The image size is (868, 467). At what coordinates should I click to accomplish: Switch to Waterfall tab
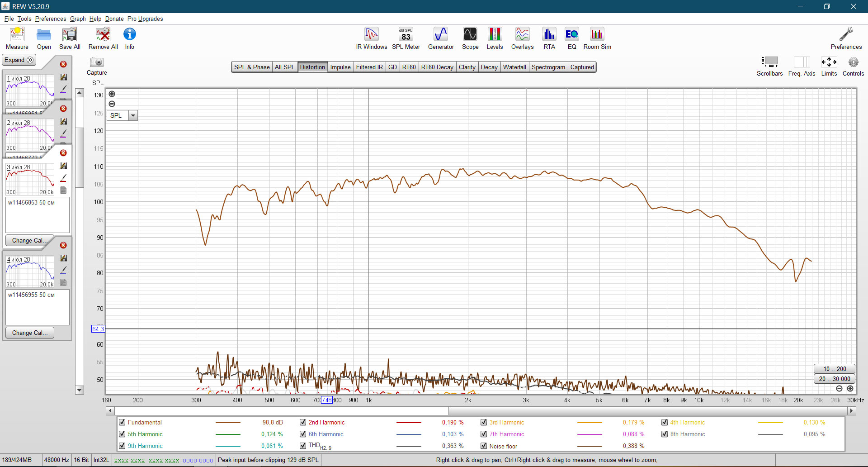[514, 67]
